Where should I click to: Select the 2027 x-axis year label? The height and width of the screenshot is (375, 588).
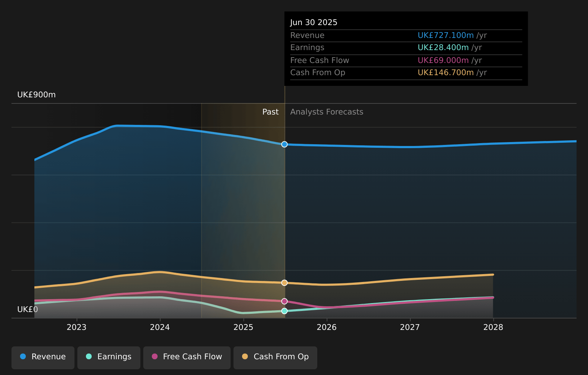(x=410, y=327)
